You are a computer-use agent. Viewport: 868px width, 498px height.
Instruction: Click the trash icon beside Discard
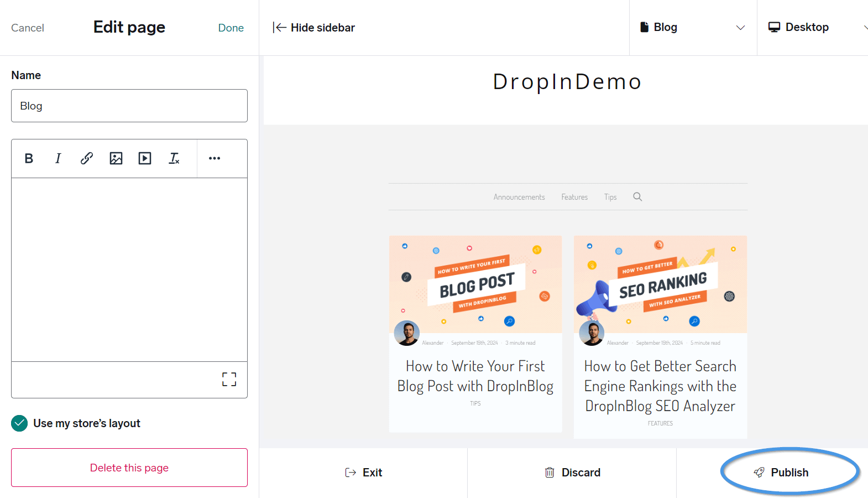click(x=550, y=473)
